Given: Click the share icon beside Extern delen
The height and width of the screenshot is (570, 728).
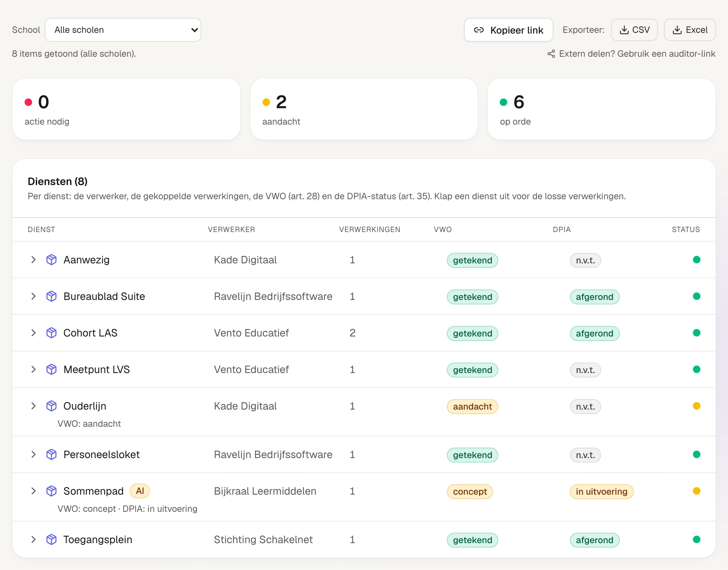Looking at the screenshot, I should point(551,54).
